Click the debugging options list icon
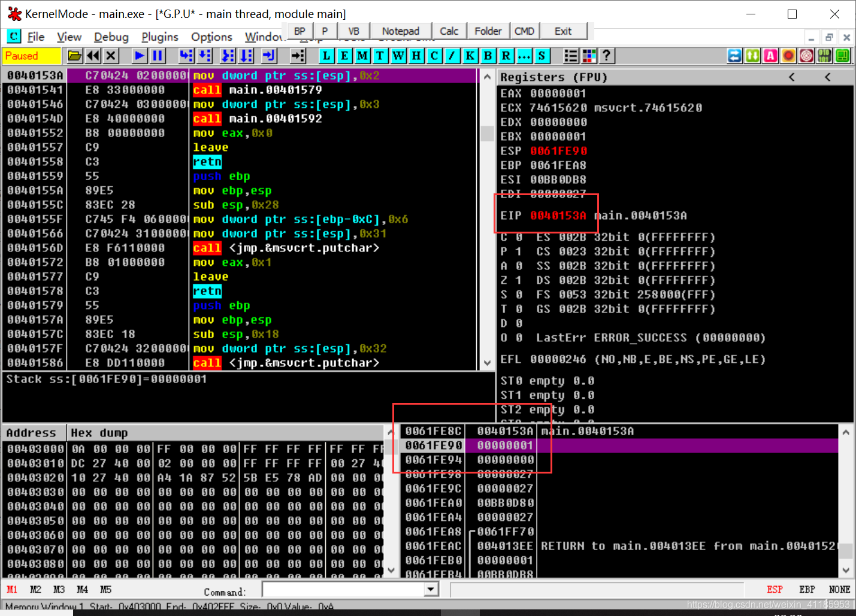856x616 pixels. tap(571, 56)
